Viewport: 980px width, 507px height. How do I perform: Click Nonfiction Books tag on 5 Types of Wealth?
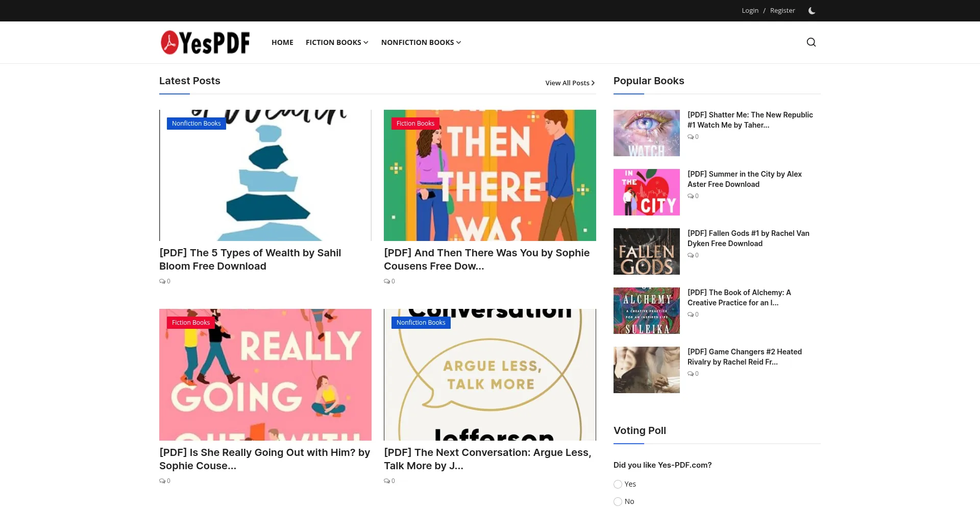click(x=197, y=124)
